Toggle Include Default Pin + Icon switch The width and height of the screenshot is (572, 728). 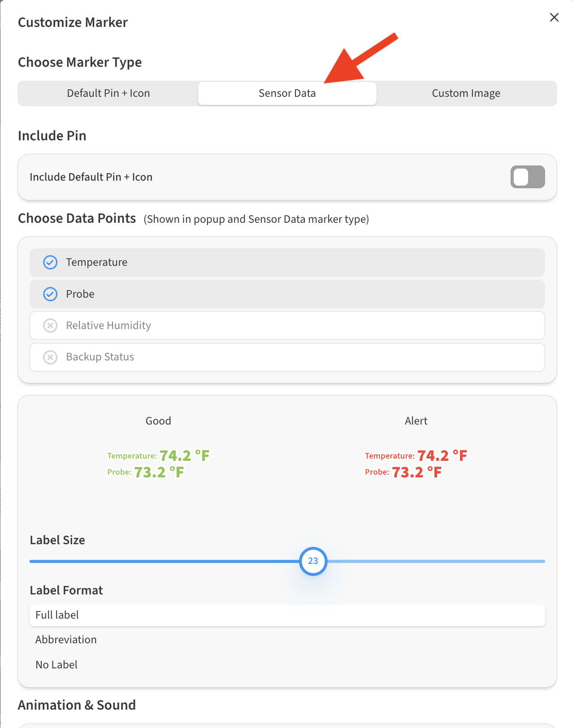(527, 177)
